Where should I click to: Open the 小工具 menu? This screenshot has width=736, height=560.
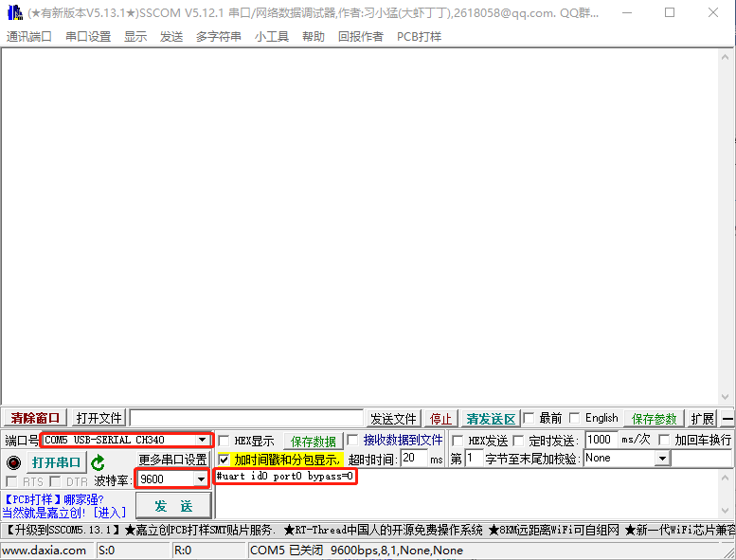tap(272, 36)
